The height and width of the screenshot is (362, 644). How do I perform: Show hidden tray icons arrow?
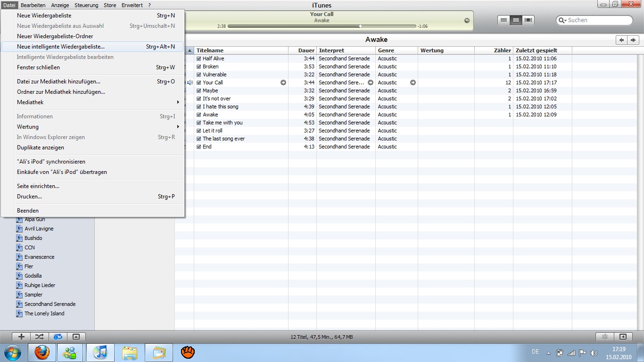[x=548, y=353]
